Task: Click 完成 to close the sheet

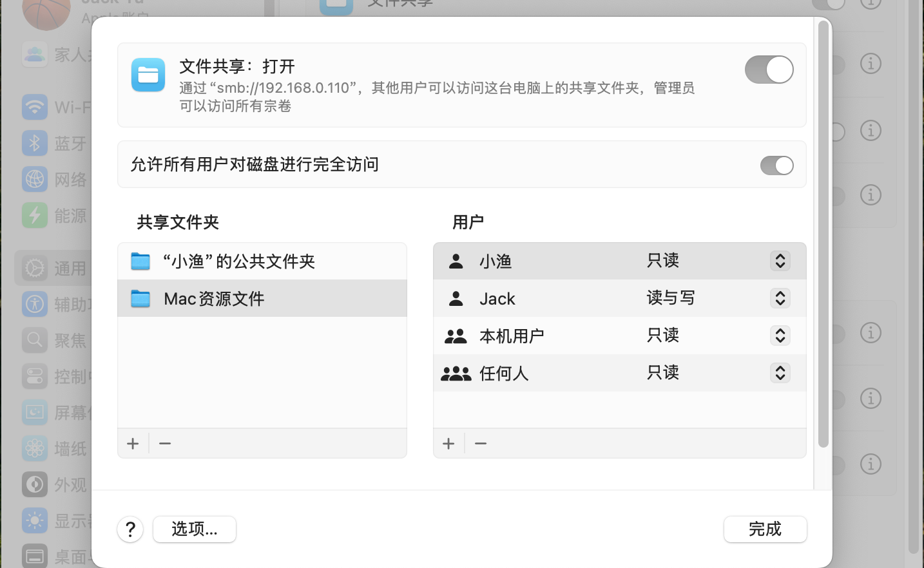Action: tap(765, 529)
